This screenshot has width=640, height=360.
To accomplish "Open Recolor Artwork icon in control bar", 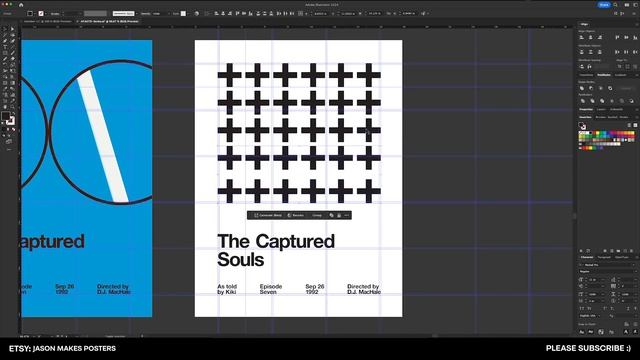I will [x=197, y=13].
